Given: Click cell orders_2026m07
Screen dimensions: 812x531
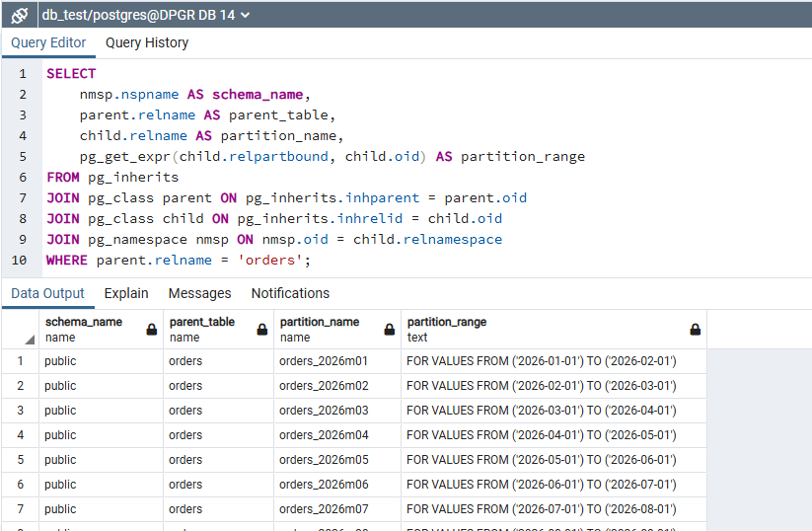Looking at the screenshot, I should 337,509.
